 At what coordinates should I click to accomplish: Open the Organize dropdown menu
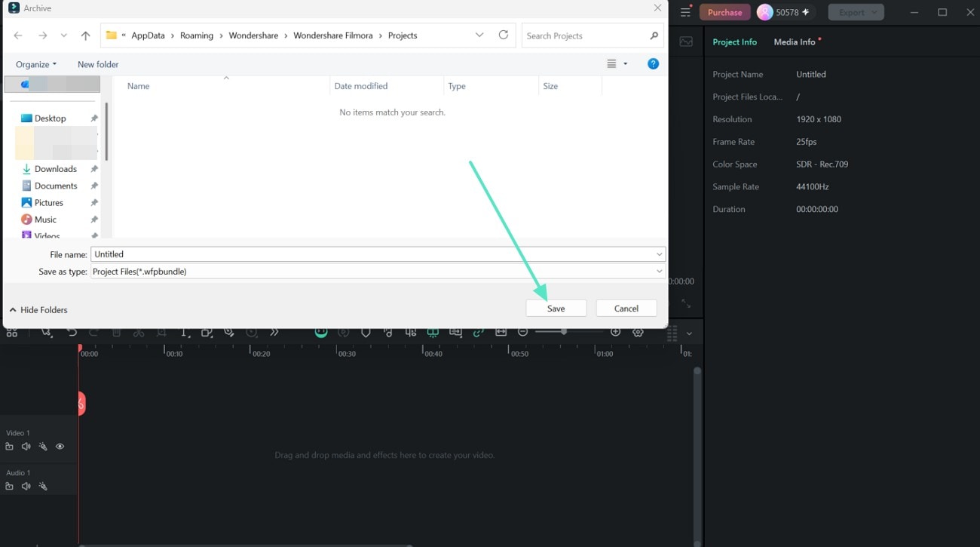[36, 65]
